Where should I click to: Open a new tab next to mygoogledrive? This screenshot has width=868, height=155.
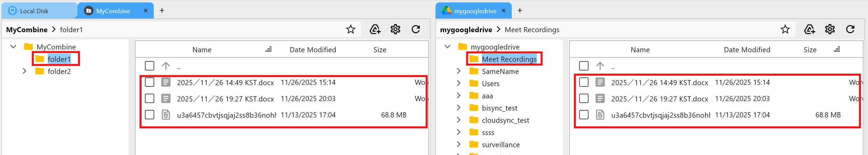[x=520, y=11]
